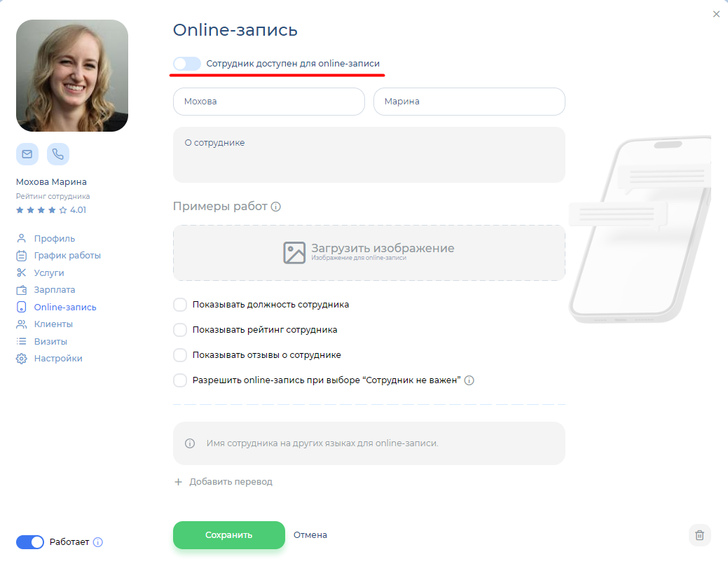Check Показывать рейтинг сотрудника
Screen dimensions: 728x566
[180, 330]
